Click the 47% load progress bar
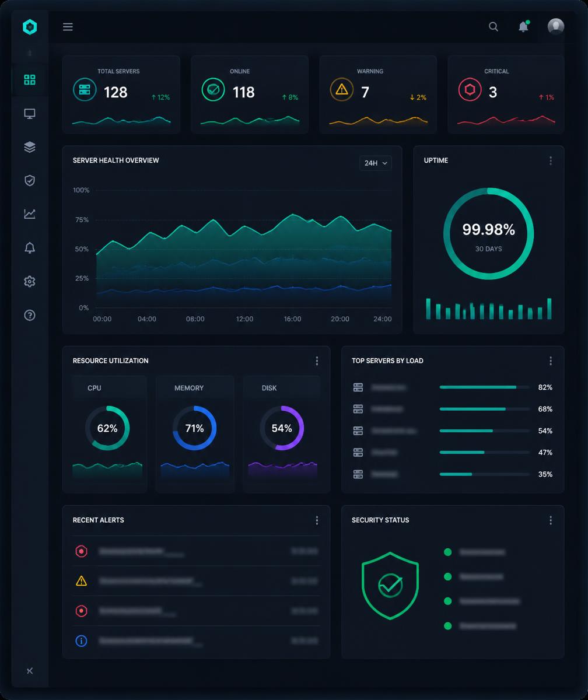 [484, 453]
